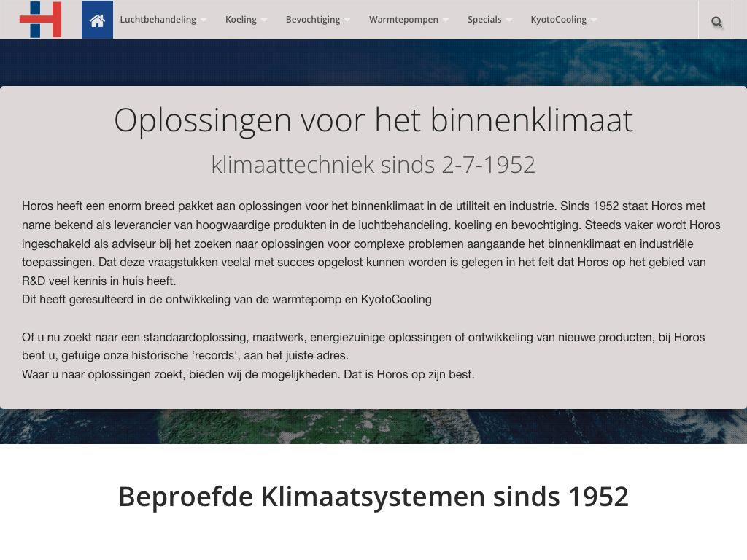Click the subtitle 'klimaattechniek sinds 2-7-1952'
Screen dimensions: 747x560
click(373, 164)
